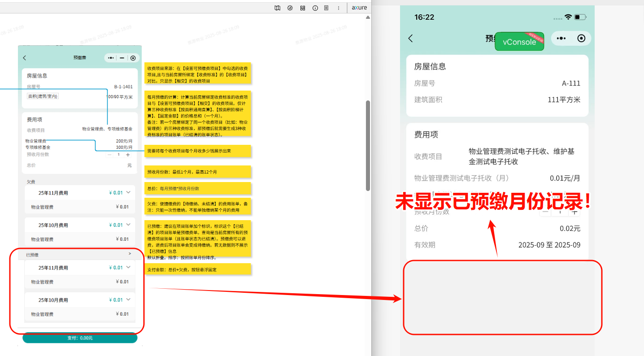
Task: Click the Axure logo
Action: point(359,8)
